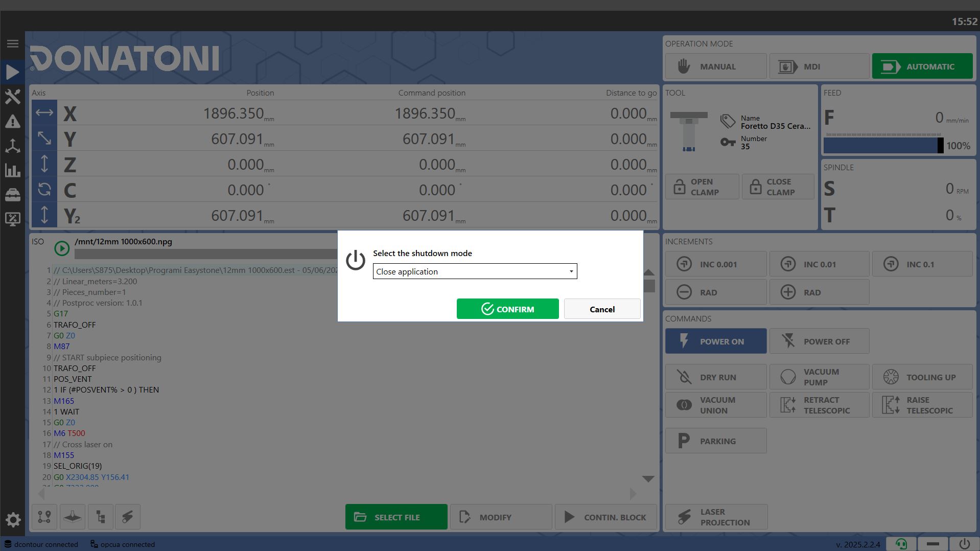
Task: Click RAISE TELESCOPIC command
Action: 922,405
